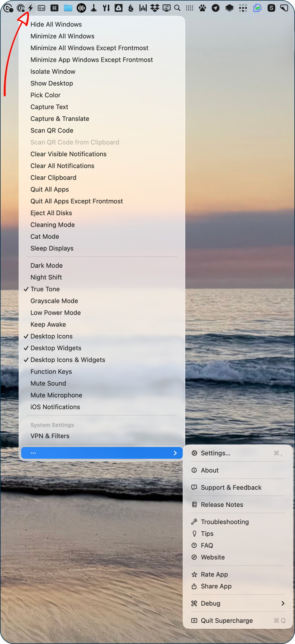Click the gear icon next to Settings
Screen dimensions: 295x644
tap(194, 453)
